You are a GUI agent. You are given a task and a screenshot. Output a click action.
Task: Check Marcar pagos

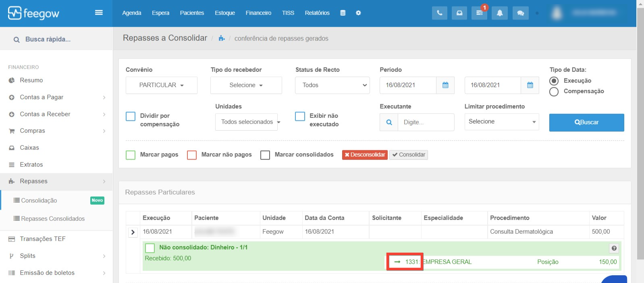[131, 155]
